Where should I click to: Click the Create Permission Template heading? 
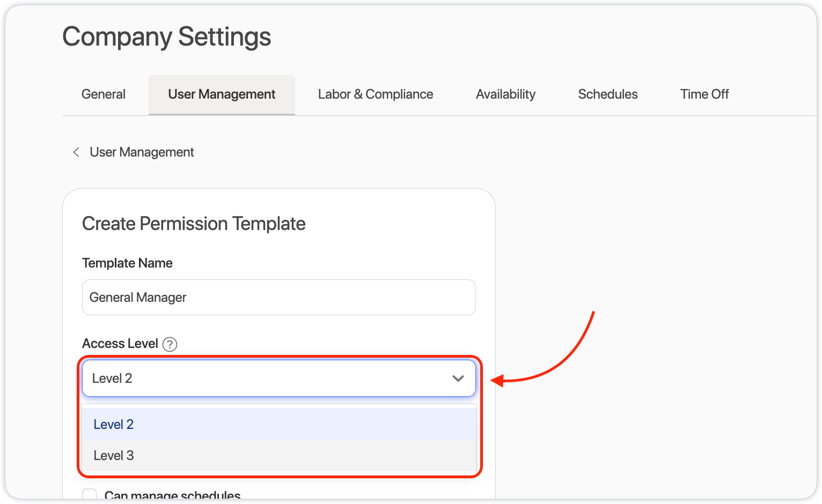[194, 224]
